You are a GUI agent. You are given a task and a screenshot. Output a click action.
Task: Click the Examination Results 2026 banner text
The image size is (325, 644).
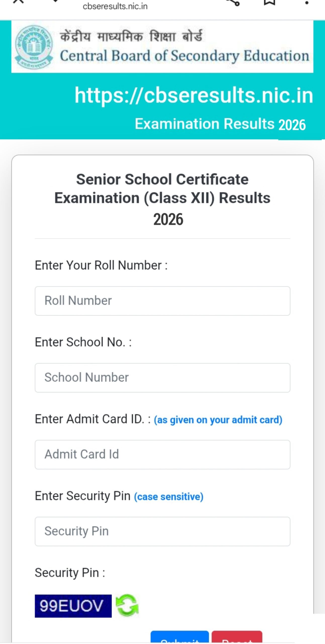pos(220,124)
